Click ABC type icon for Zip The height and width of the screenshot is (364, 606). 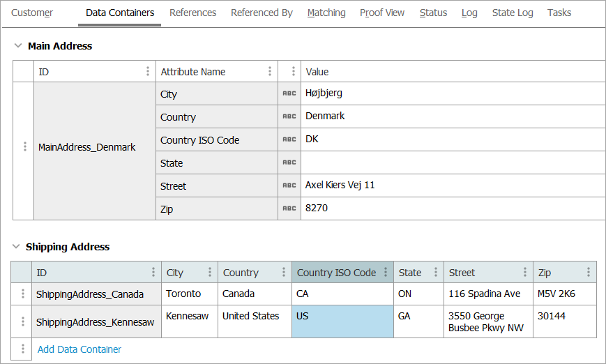[x=289, y=208]
